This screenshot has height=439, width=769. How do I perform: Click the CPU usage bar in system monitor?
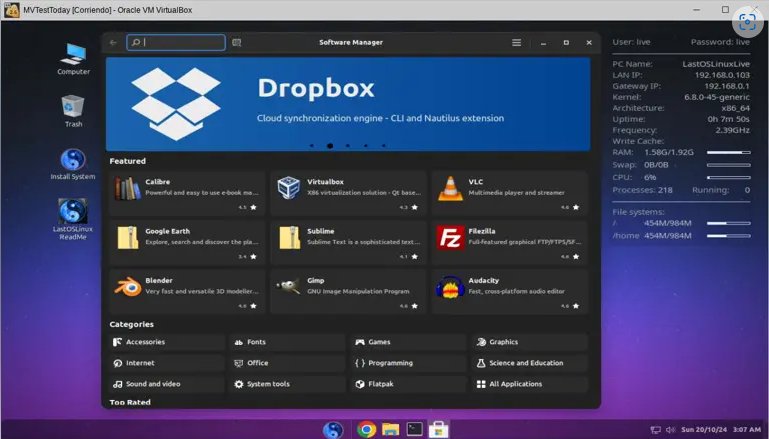point(728,177)
